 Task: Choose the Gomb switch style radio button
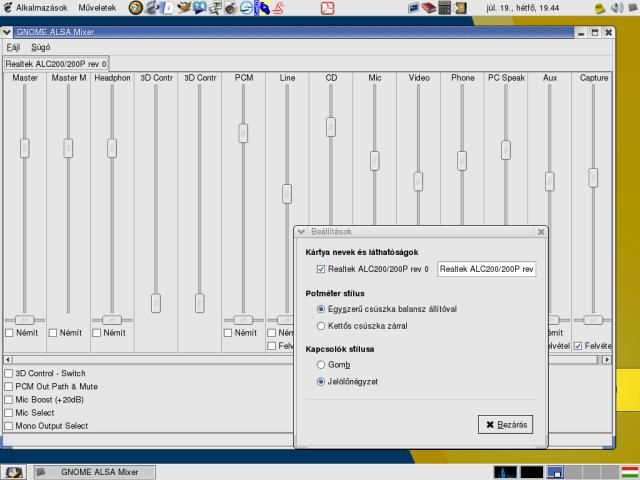[x=321, y=365]
